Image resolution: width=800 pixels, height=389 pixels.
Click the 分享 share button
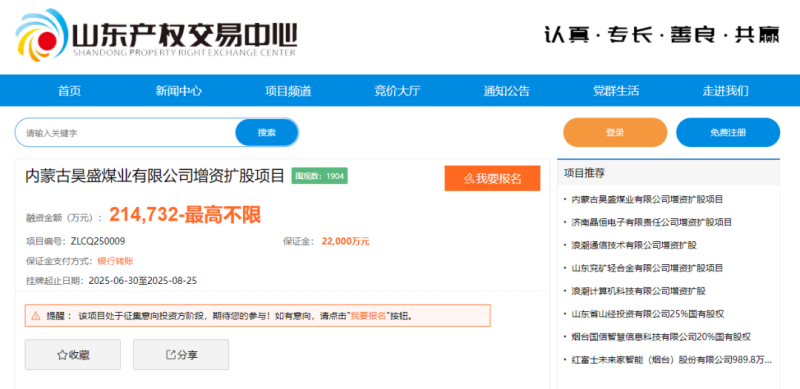tap(181, 354)
